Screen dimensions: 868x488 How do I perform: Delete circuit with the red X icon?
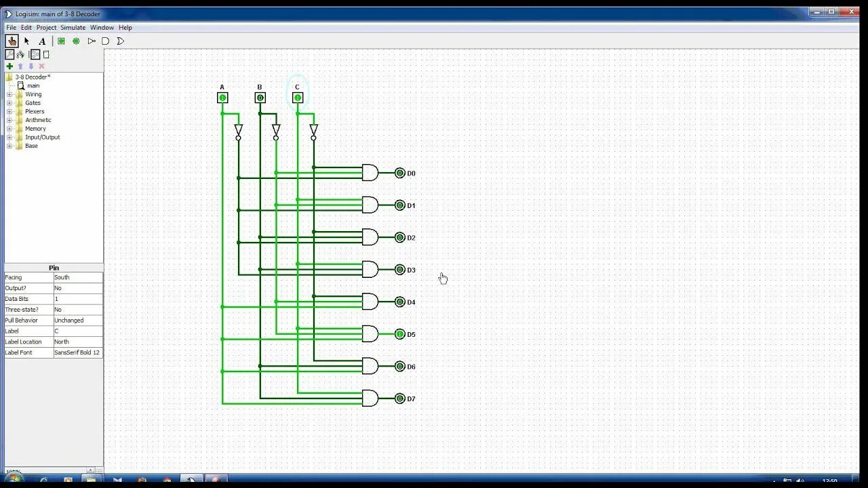[42, 66]
